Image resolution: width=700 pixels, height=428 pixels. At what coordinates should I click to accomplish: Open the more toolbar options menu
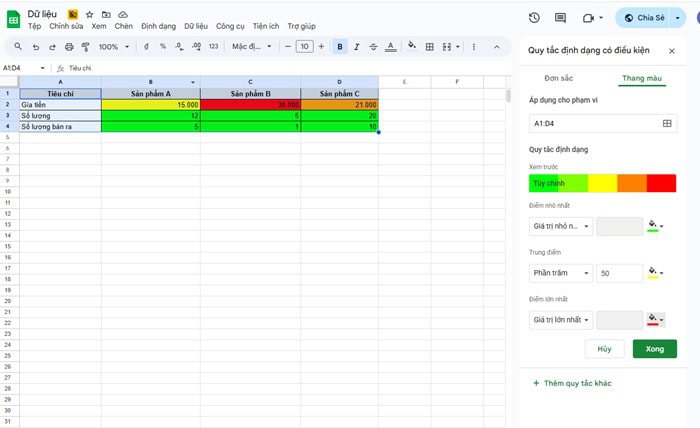(474, 46)
